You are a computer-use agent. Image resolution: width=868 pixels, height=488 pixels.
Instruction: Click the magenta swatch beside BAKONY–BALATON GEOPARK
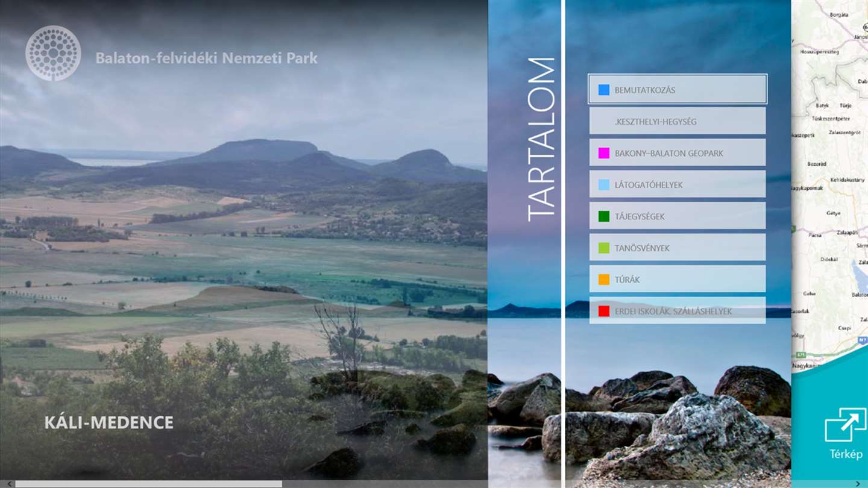[x=604, y=153]
